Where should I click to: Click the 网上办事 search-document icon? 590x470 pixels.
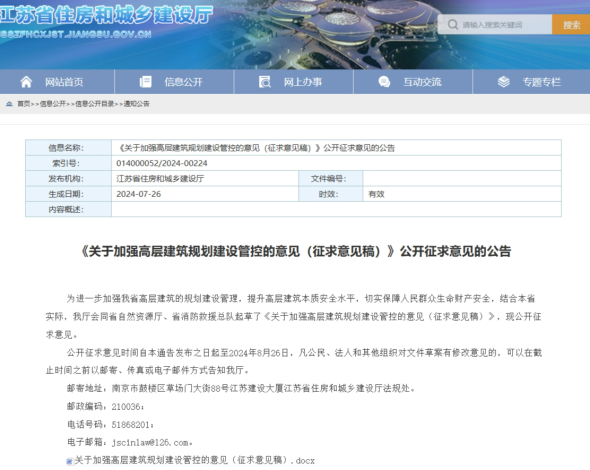265,82
